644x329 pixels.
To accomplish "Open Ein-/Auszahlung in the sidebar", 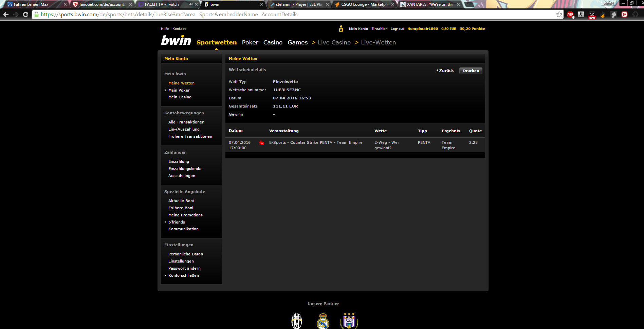I will [x=184, y=129].
